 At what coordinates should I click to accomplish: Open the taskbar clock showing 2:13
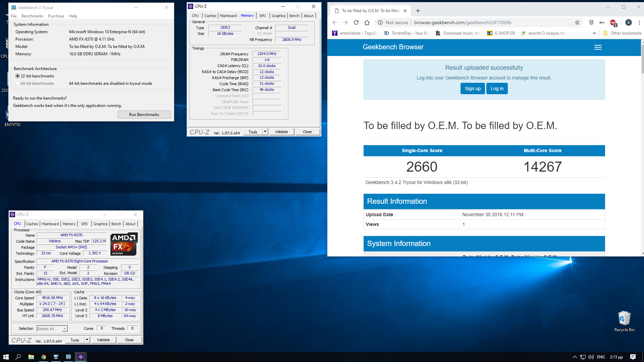(616, 357)
